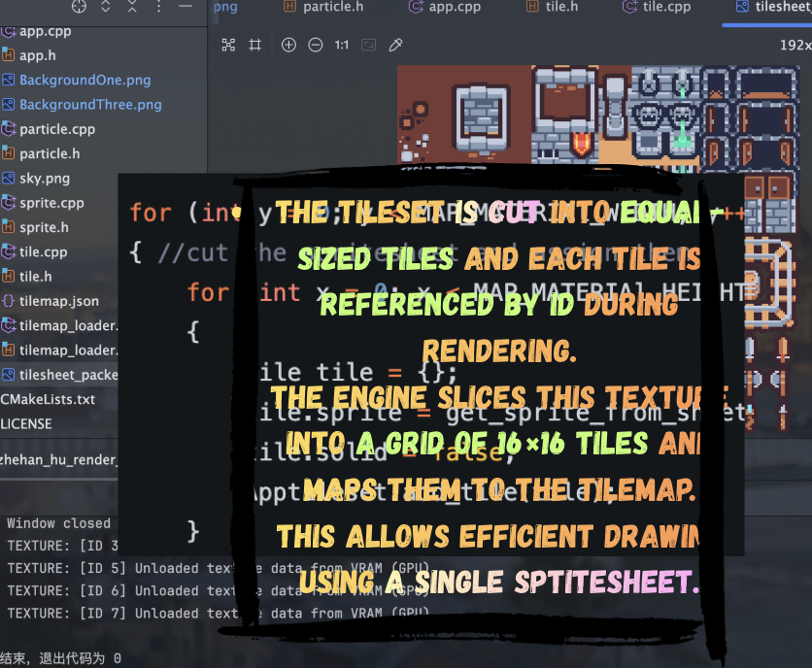Switch to the app.cpp editor tab

coord(445,7)
